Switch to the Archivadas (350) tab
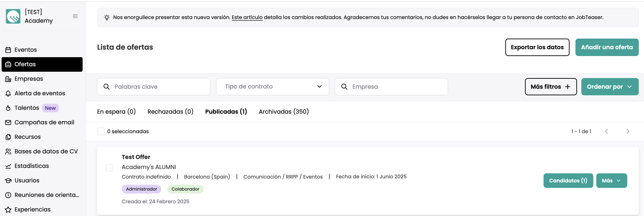 (x=284, y=112)
